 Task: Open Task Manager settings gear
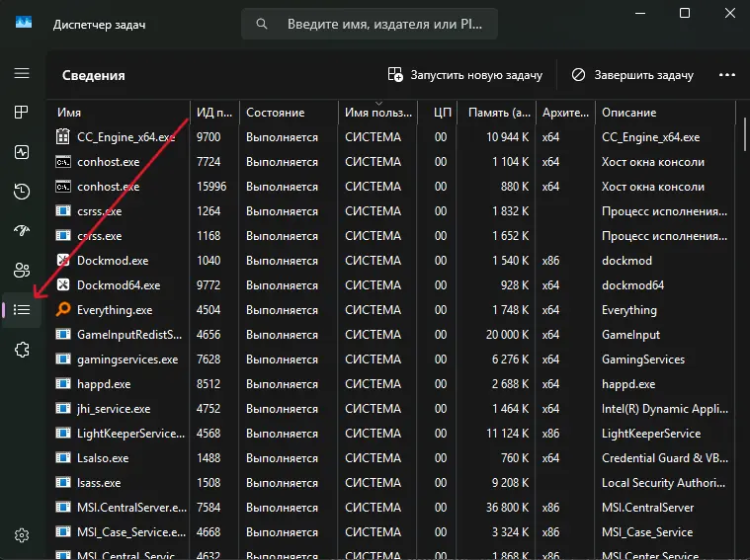point(22,535)
